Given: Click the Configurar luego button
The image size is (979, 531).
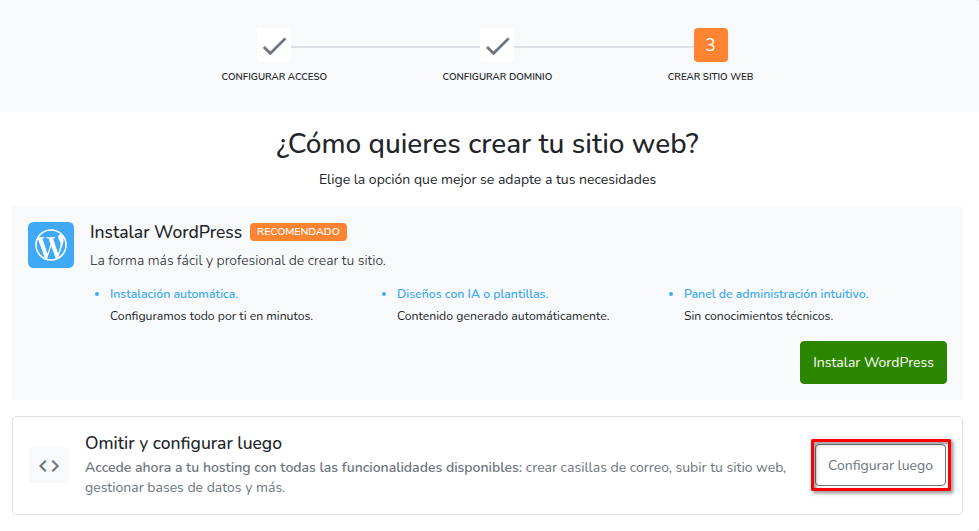Looking at the screenshot, I should pos(880,465).
